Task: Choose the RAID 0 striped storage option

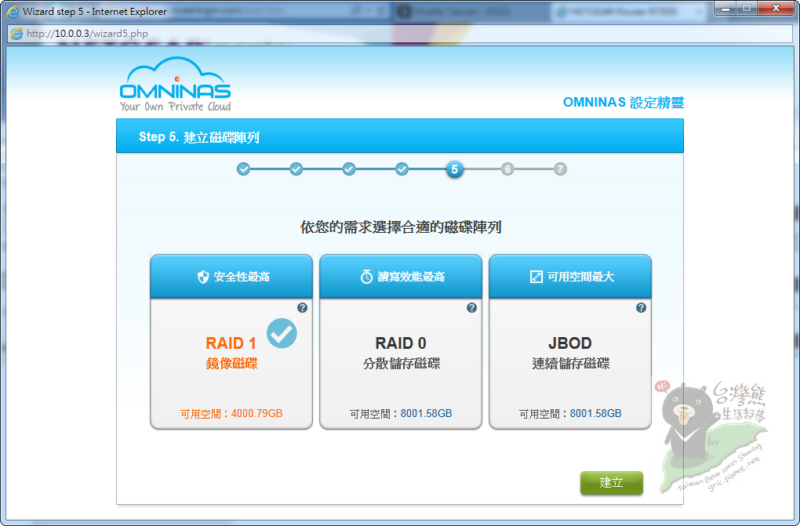Action: point(401,342)
